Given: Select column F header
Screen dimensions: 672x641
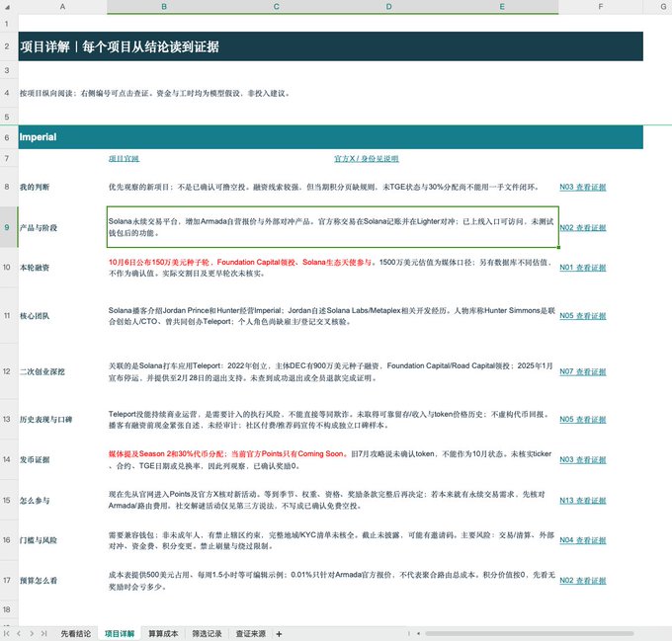Looking at the screenshot, I should click(601, 7).
